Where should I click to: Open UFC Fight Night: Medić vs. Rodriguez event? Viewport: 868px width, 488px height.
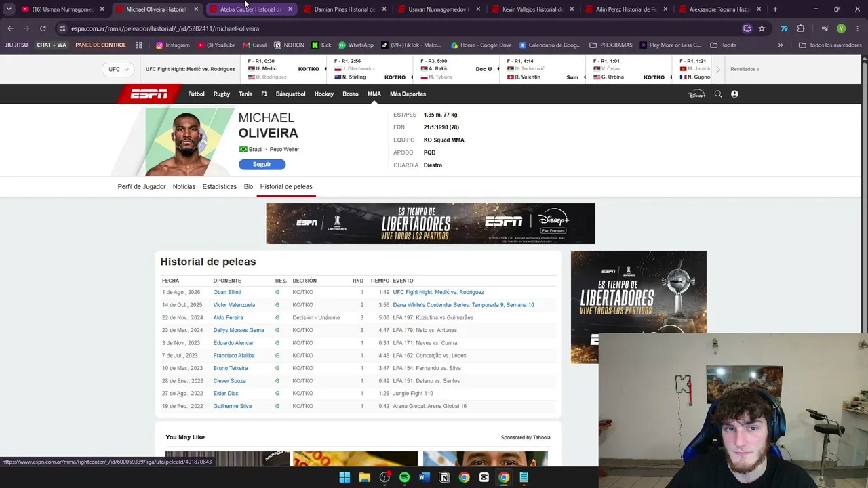point(438,292)
